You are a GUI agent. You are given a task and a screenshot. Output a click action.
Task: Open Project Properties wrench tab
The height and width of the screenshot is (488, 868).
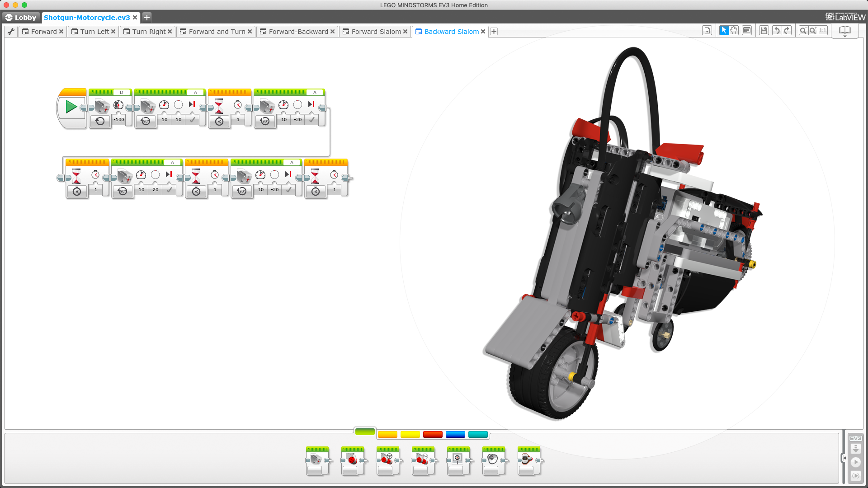click(x=11, y=31)
